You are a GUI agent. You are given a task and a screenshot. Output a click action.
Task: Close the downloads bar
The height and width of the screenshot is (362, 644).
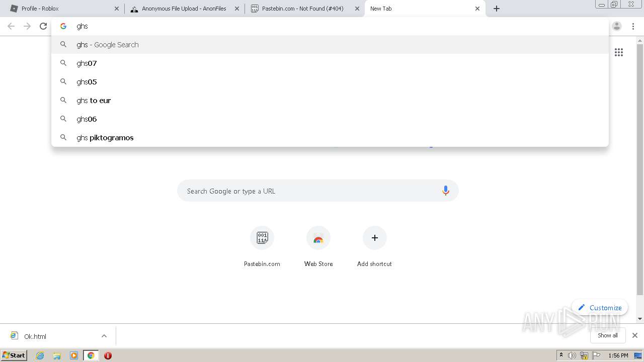635,335
